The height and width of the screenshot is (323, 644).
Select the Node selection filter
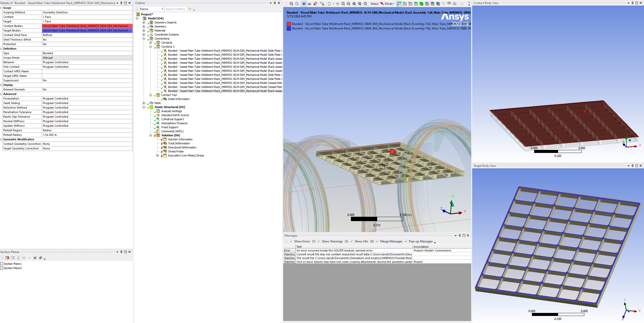pyautogui.click(x=427, y=4)
